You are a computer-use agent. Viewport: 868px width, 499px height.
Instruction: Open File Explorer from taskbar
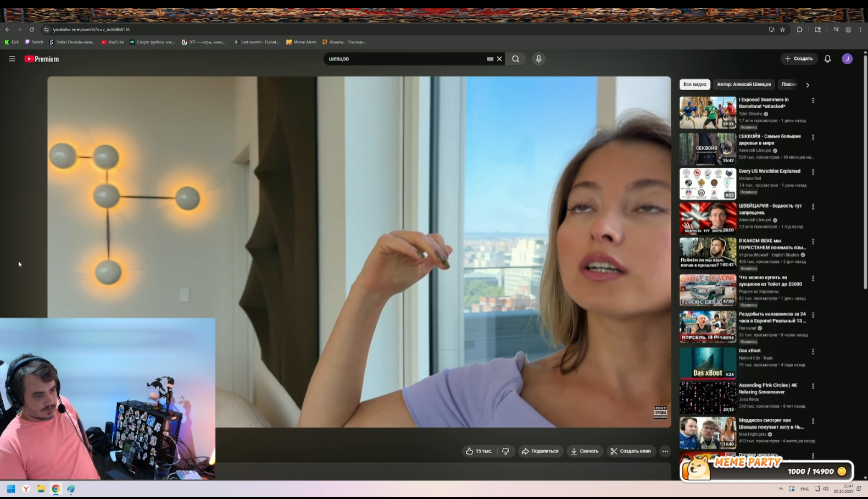click(x=41, y=489)
